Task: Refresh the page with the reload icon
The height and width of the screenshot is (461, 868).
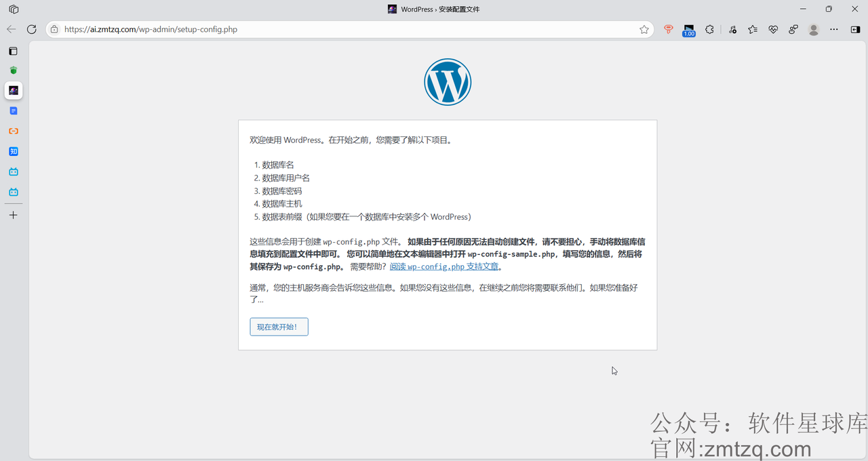Action: (x=31, y=29)
